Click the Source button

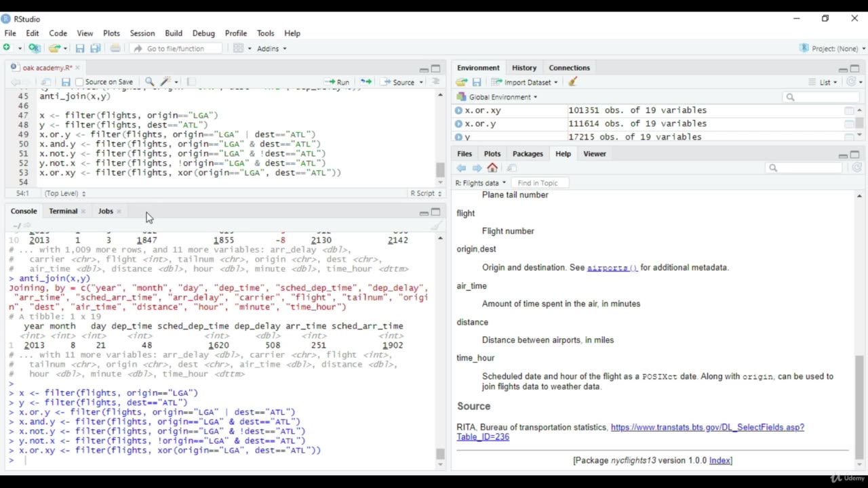point(398,82)
